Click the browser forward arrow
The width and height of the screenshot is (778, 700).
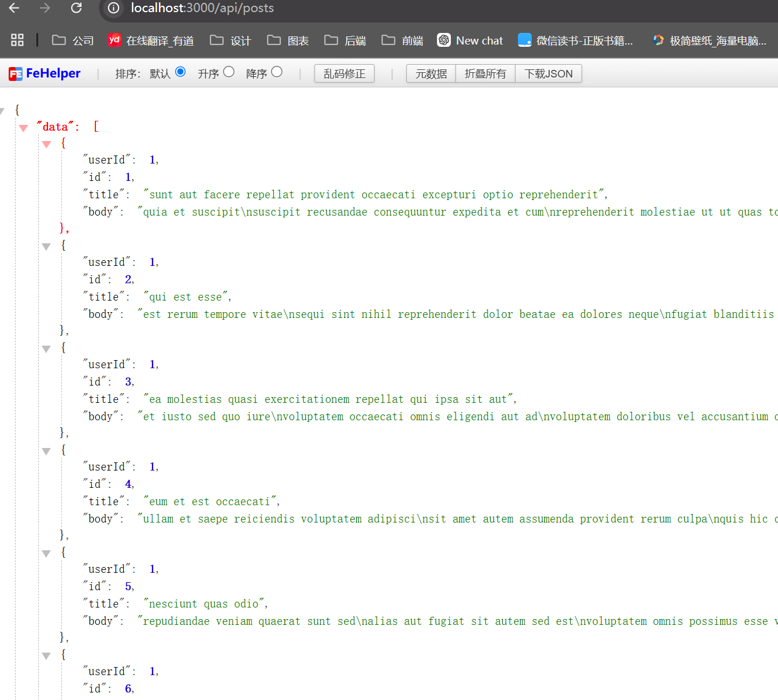pos(45,8)
